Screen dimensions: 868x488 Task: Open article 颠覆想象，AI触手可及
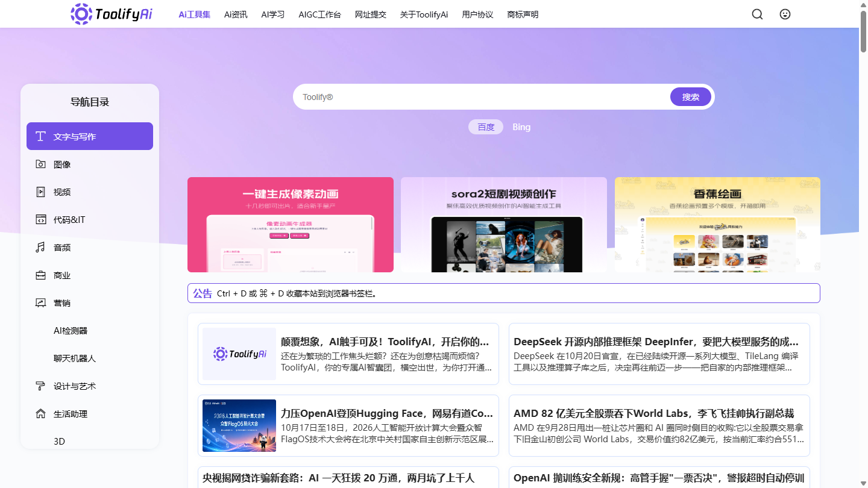tap(385, 342)
